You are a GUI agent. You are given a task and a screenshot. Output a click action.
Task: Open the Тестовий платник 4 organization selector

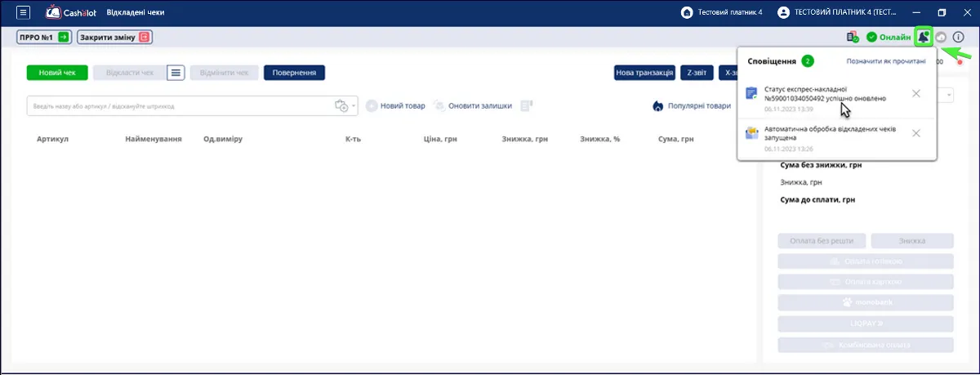pyautogui.click(x=722, y=12)
